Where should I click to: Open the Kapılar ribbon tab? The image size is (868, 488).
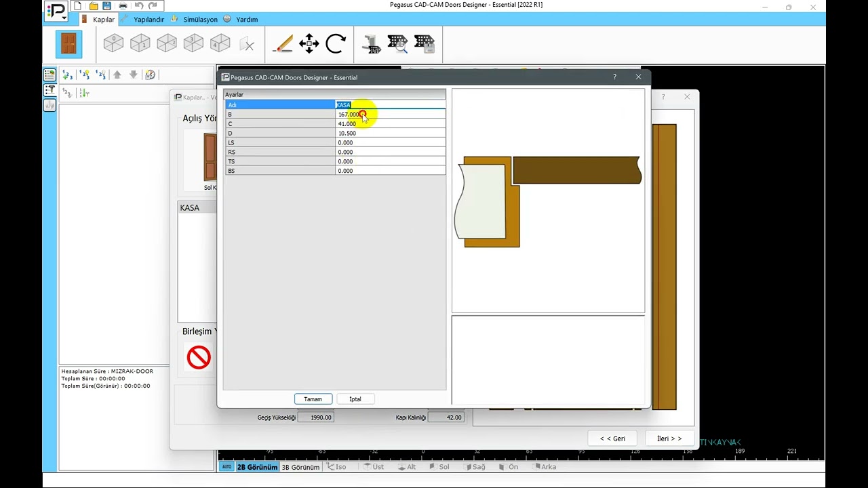click(98, 20)
